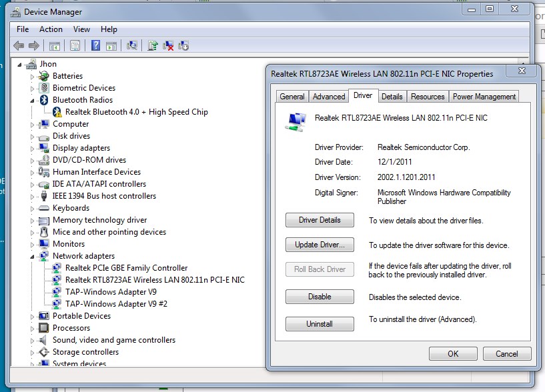
Task: Expand the Batteries node arrow
Action: (x=32, y=77)
